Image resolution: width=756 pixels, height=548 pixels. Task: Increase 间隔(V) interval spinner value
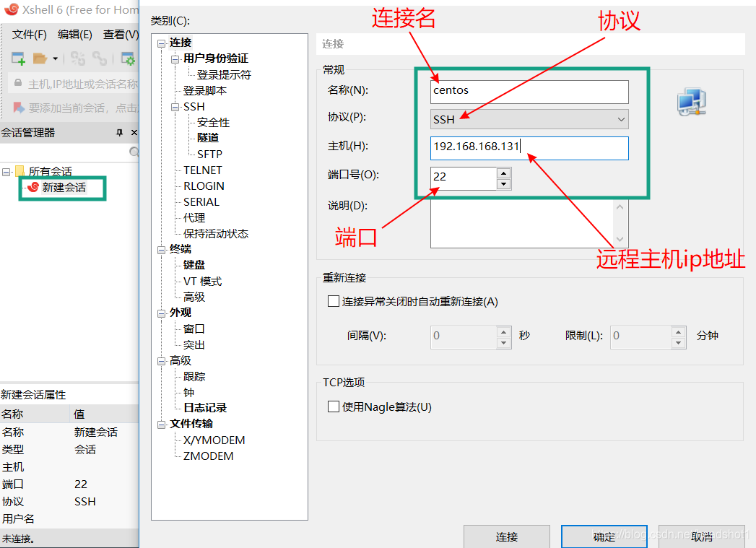504,332
